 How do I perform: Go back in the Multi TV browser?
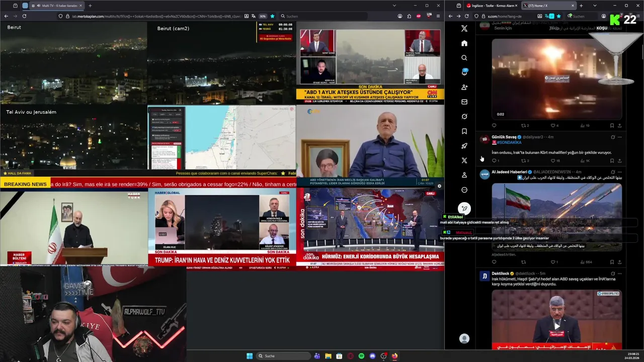[6, 16]
